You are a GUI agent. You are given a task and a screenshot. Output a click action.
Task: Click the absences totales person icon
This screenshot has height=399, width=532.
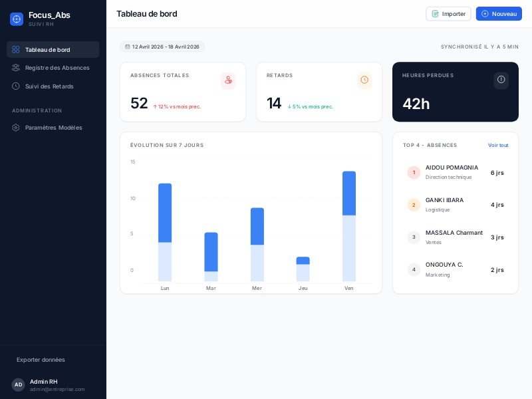(x=228, y=80)
